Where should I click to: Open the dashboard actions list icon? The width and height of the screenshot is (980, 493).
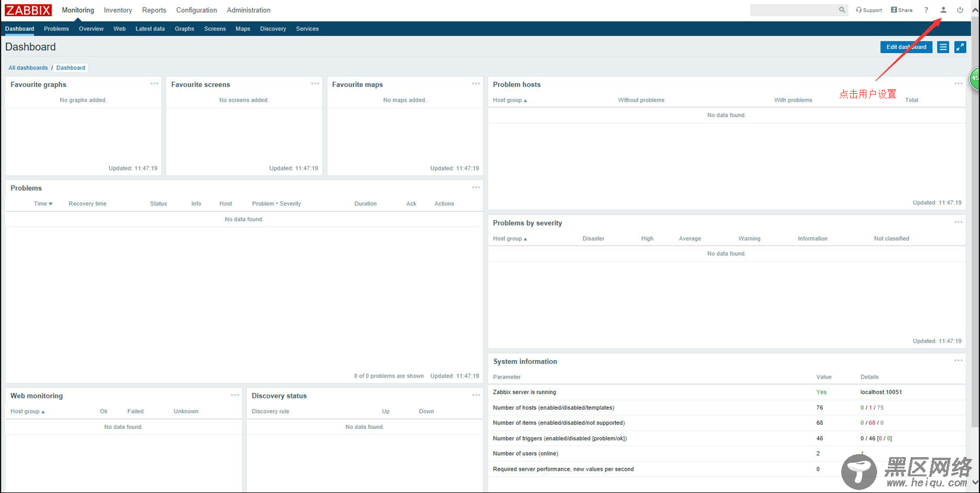click(943, 47)
